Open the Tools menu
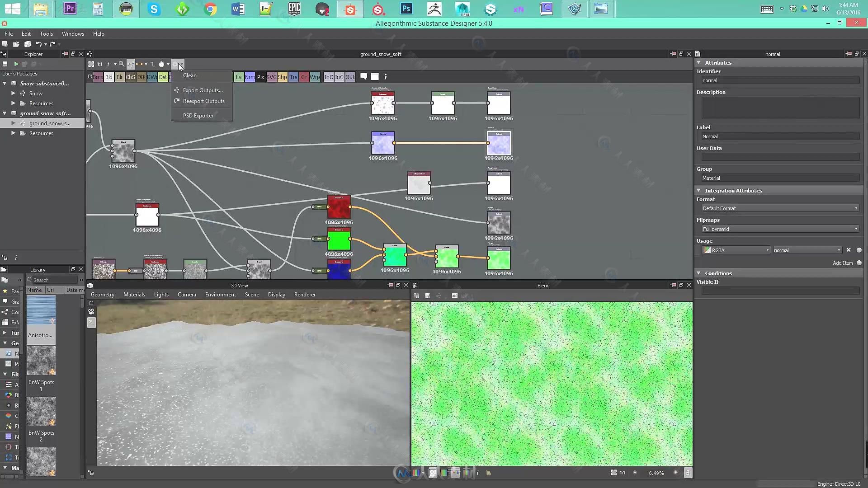The width and height of the screenshot is (868, 488). (46, 34)
